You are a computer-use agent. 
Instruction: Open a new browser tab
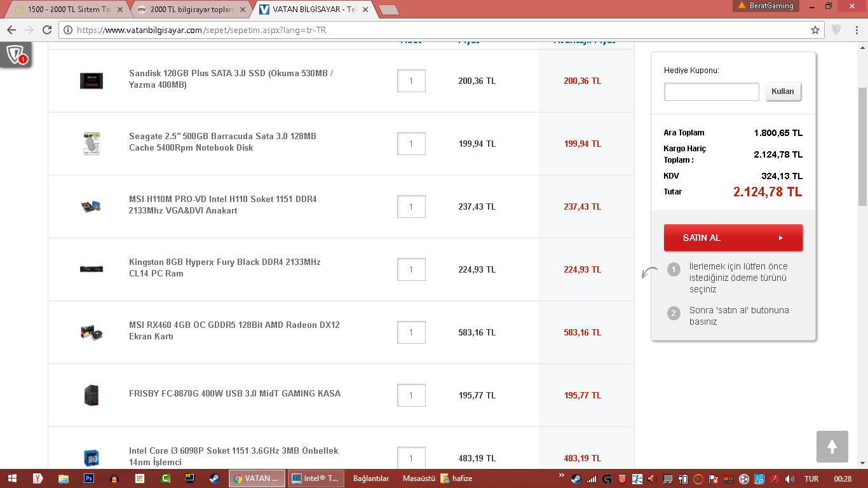[x=388, y=10]
